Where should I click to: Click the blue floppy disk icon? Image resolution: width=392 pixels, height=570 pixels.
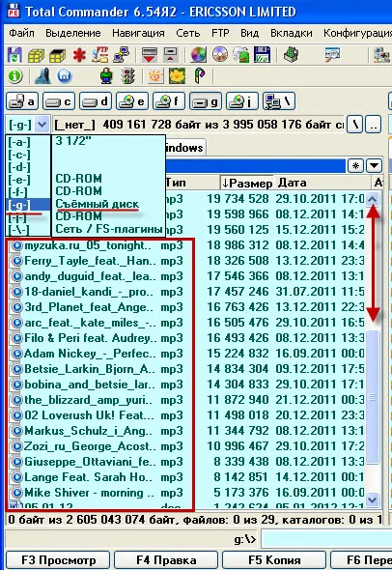click(262, 55)
